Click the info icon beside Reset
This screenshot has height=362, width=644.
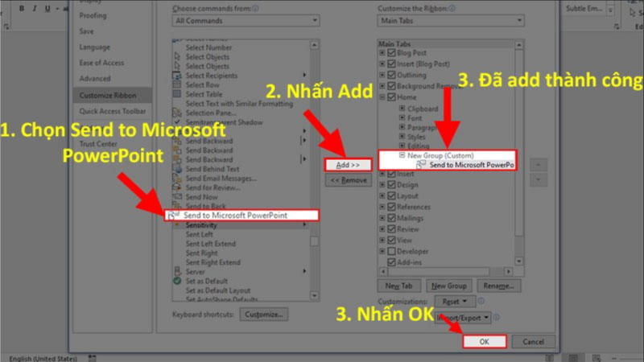[x=481, y=301]
